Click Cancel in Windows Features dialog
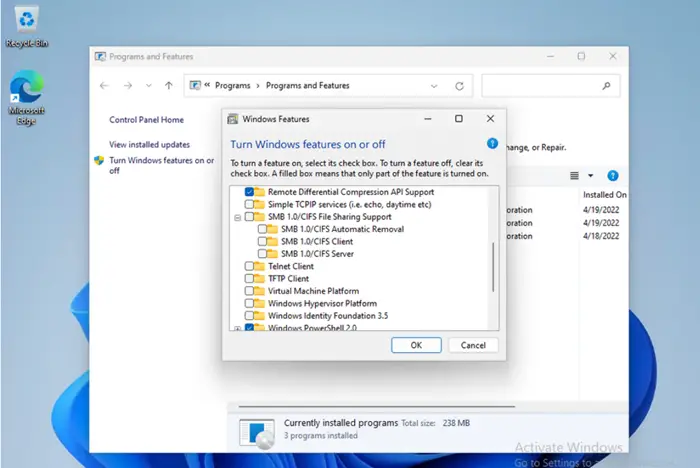Screen dimensions: 700x468 point(473,345)
